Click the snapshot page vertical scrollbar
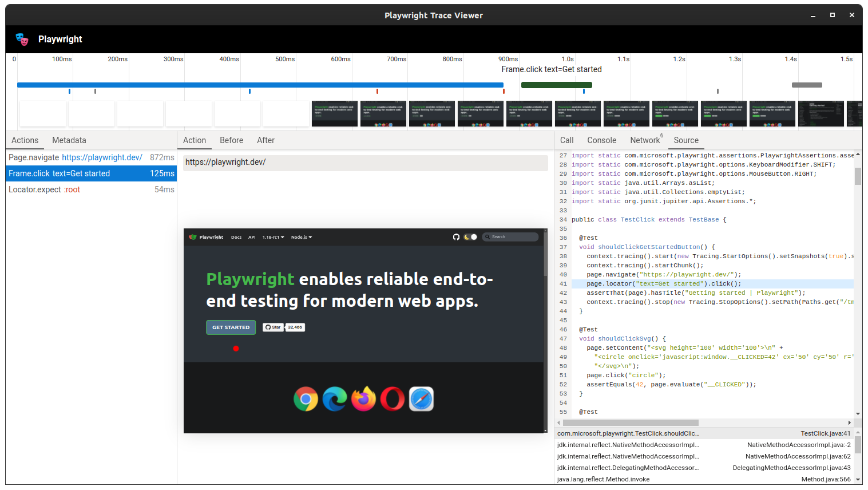This screenshot has height=490, width=868. pyautogui.click(x=545, y=254)
